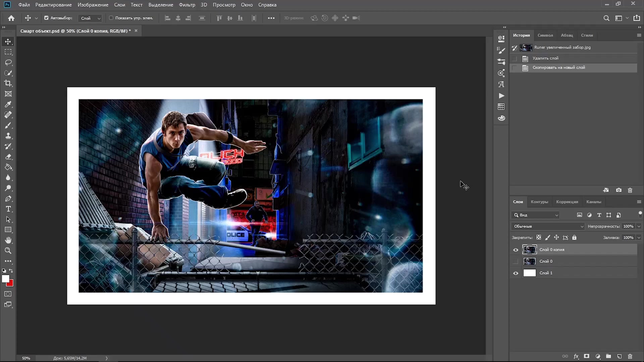Switch to the Каналы tab
This screenshot has width=644, height=362.
593,202
